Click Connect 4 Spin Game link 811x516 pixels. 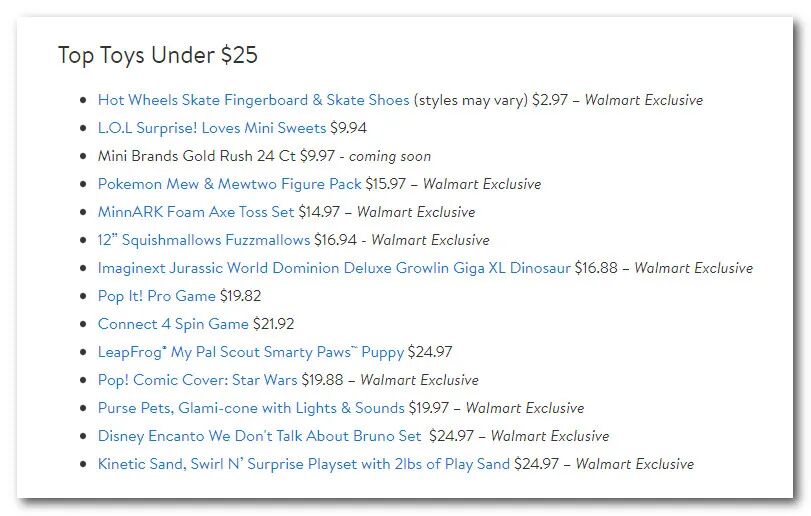[x=173, y=324]
